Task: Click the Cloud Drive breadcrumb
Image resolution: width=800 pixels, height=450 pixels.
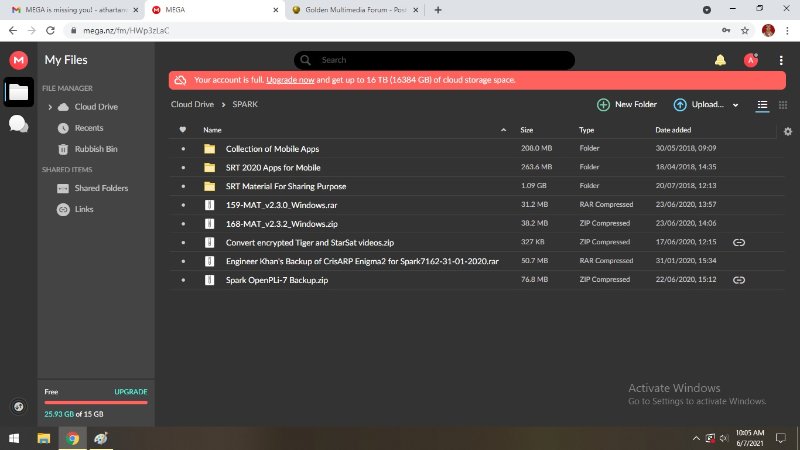Action: (192, 104)
